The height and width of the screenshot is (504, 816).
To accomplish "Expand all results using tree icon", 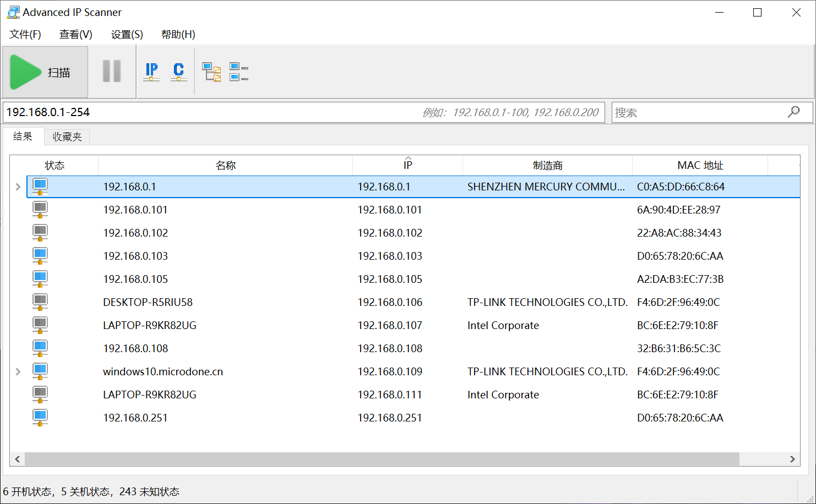I will [211, 72].
